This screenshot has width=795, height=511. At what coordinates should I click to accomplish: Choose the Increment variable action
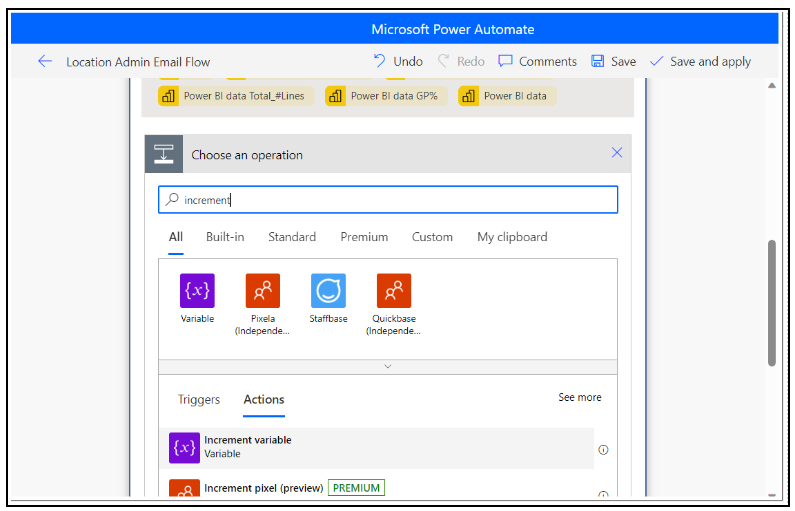click(x=377, y=448)
